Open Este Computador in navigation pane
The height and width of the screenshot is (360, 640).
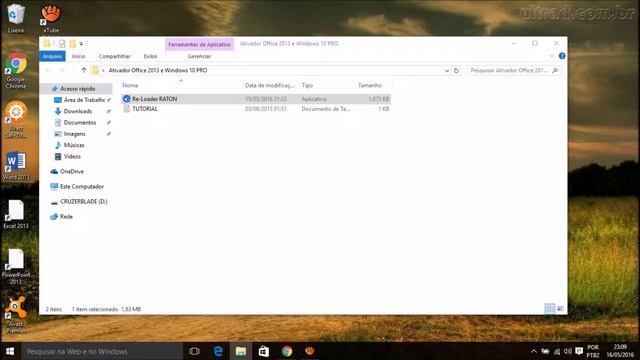click(82, 187)
